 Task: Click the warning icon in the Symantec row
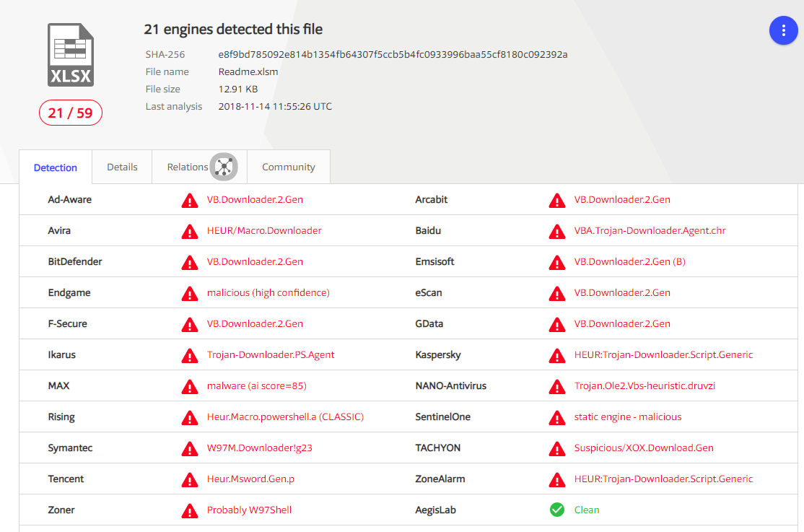coord(189,448)
